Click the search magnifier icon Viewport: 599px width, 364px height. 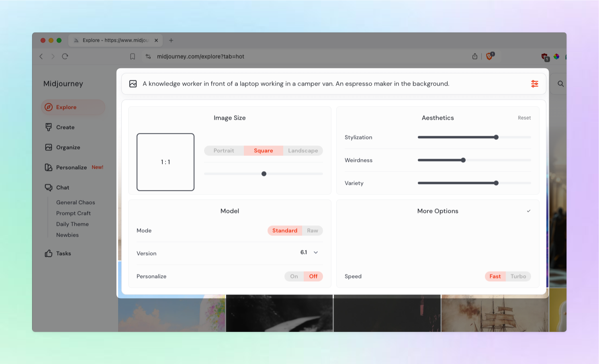click(561, 84)
